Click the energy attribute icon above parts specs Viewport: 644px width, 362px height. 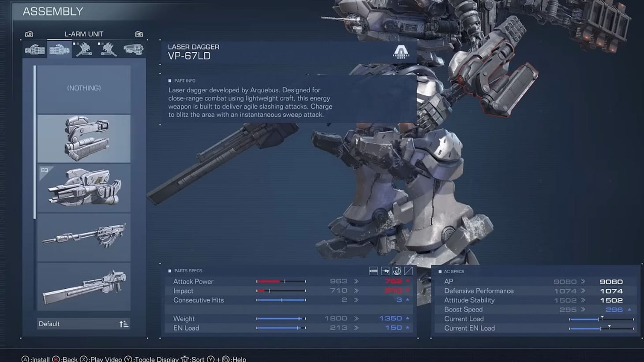[x=397, y=271]
